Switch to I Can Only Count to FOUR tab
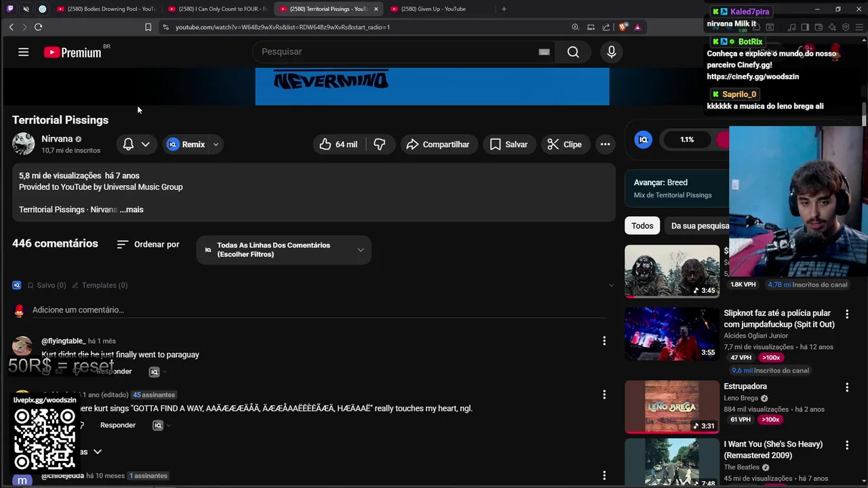 tap(218, 9)
